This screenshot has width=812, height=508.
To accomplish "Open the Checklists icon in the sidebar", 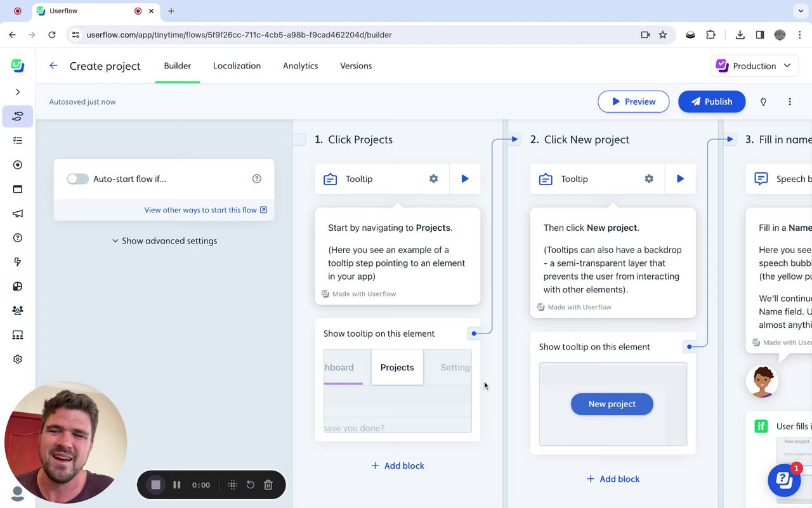I will point(18,141).
